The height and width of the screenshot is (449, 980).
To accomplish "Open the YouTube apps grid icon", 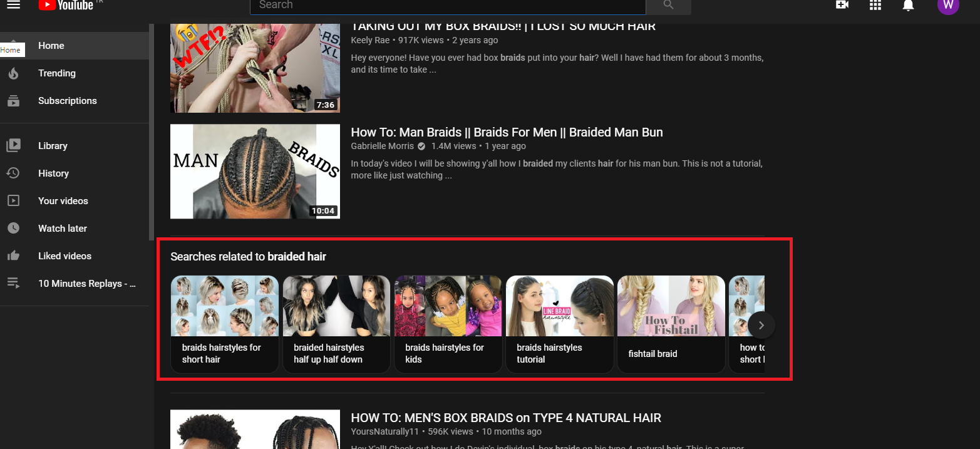I will [875, 5].
